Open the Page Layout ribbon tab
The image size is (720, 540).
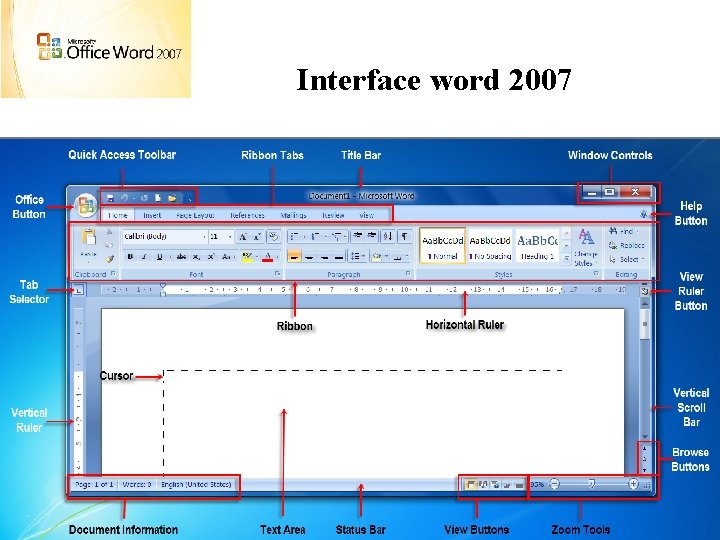(x=195, y=215)
